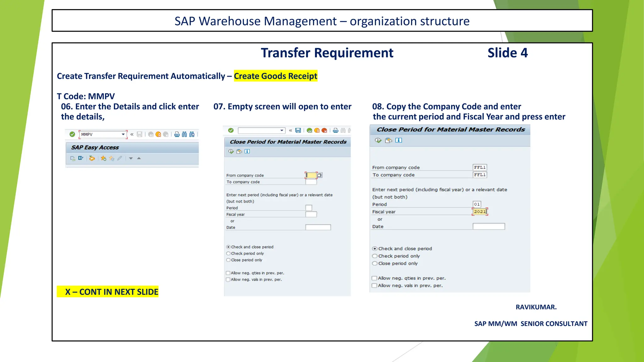
Task: Click empty command field in step 07 screenshot
Action: [x=262, y=130]
